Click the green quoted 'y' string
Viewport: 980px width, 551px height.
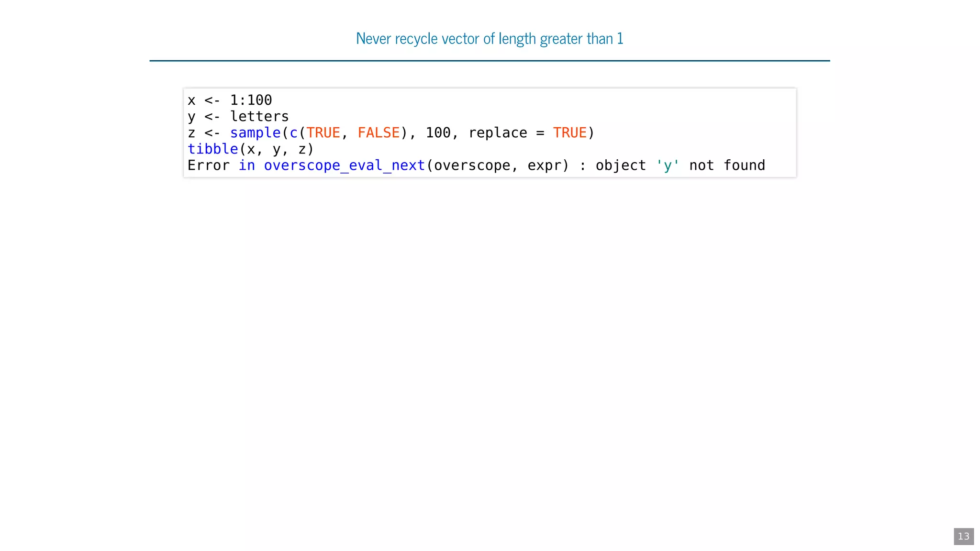(x=668, y=165)
